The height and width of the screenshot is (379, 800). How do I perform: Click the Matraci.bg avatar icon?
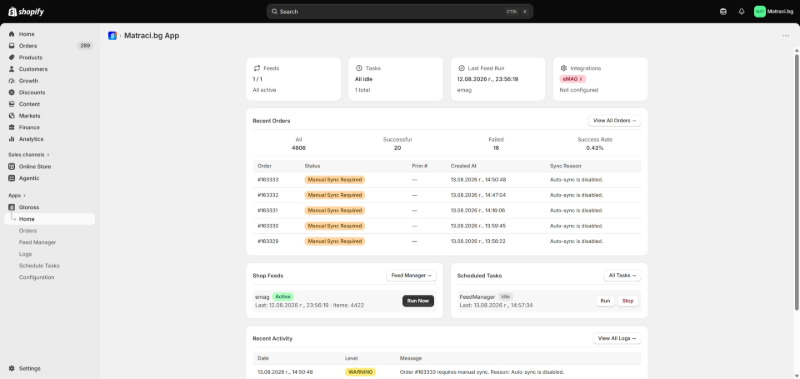tap(760, 11)
